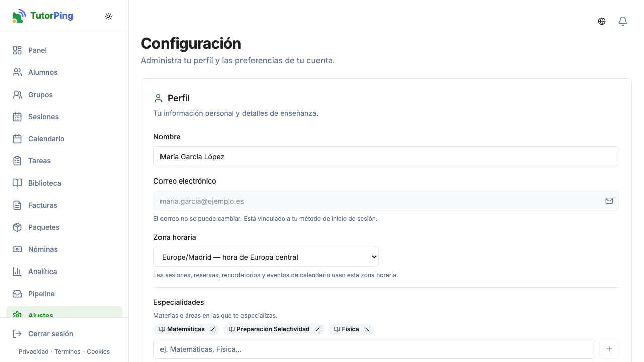644x362 pixels.
Task: Click the Calendario icon
Action: point(17,139)
